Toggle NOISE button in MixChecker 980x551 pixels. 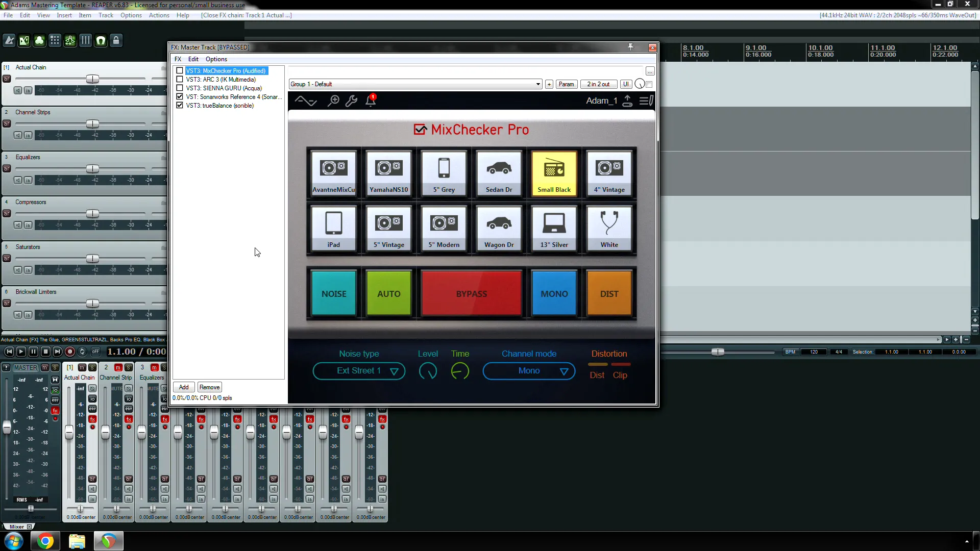[x=334, y=293]
